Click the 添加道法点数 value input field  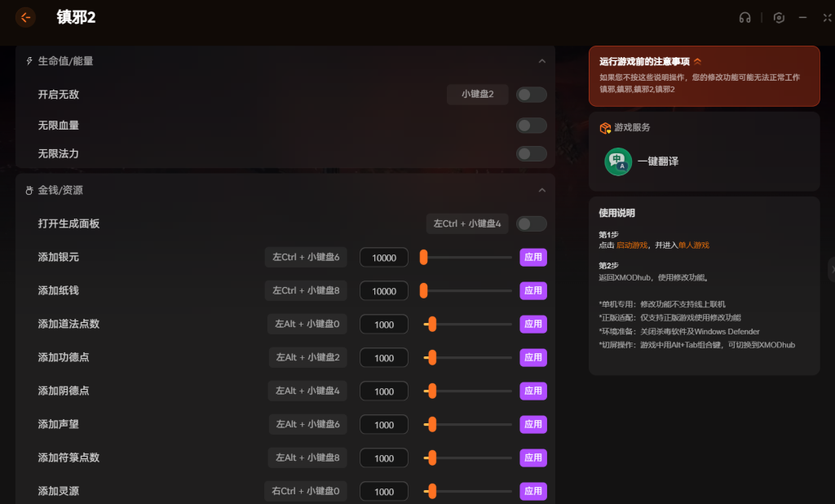tap(384, 325)
